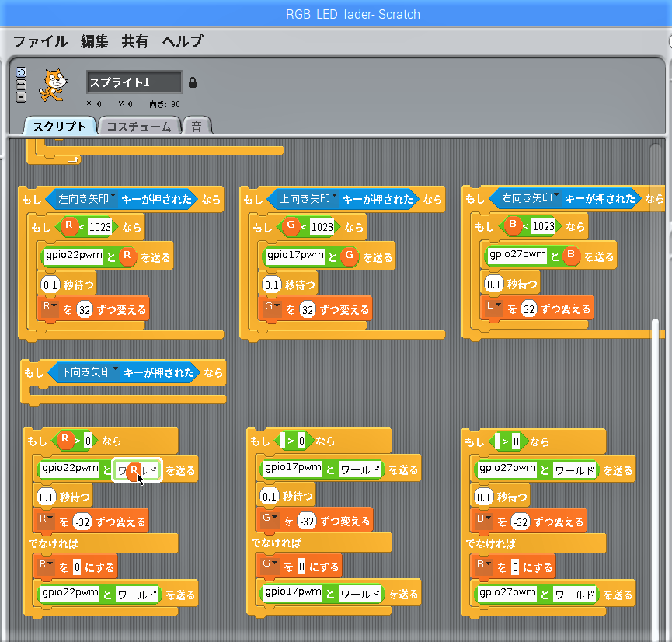Screen dimensions: 672x642
Task: Select the can-rotate rotation style icon
Action: click(20, 72)
